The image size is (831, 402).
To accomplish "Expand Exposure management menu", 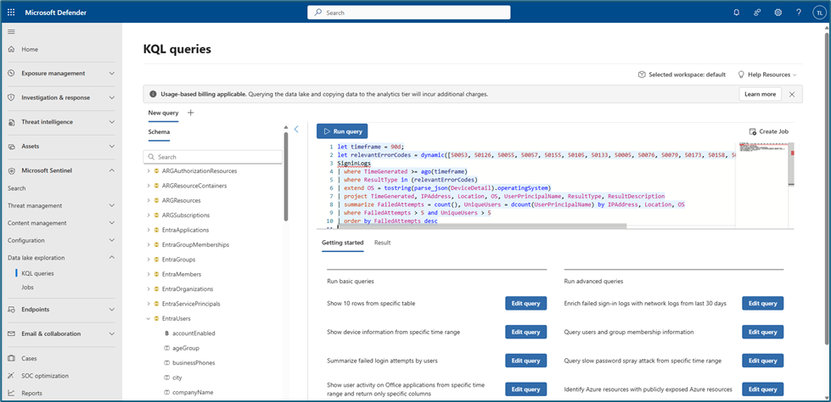I will (112, 73).
